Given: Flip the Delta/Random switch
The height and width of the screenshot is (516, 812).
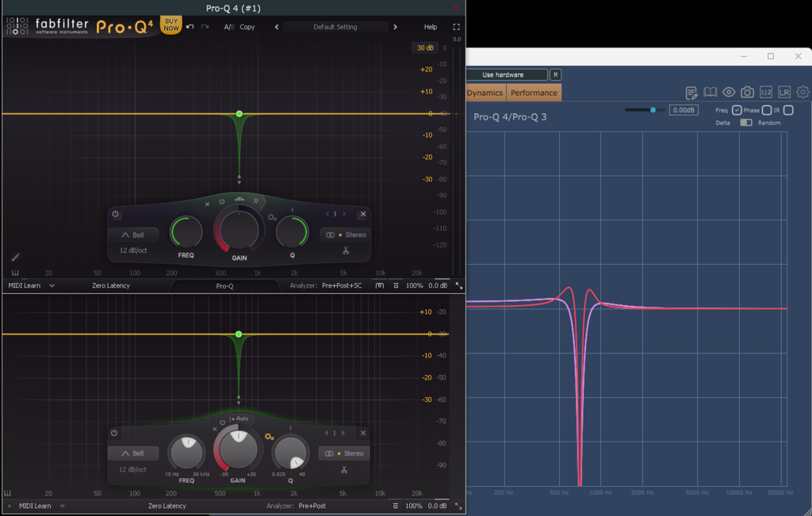Looking at the screenshot, I should [745, 123].
